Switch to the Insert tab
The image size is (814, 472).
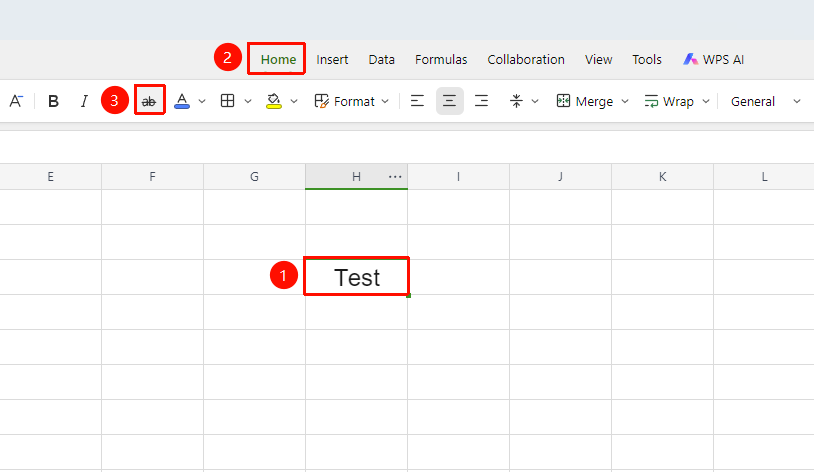pyautogui.click(x=332, y=60)
